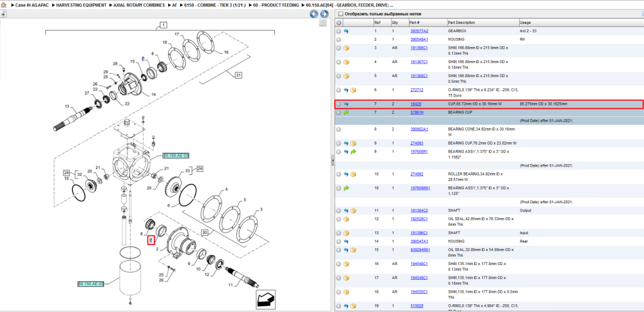Click green arrow icon for part 197608R1
This screenshot has height=312, width=644.
pos(353,151)
